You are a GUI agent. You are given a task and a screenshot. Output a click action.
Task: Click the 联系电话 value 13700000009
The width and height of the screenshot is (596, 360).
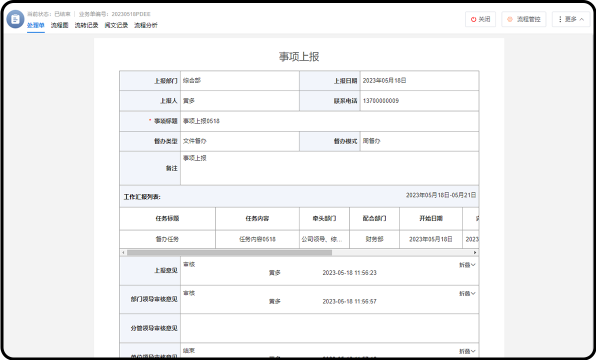pyautogui.click(x=381, y=101)
